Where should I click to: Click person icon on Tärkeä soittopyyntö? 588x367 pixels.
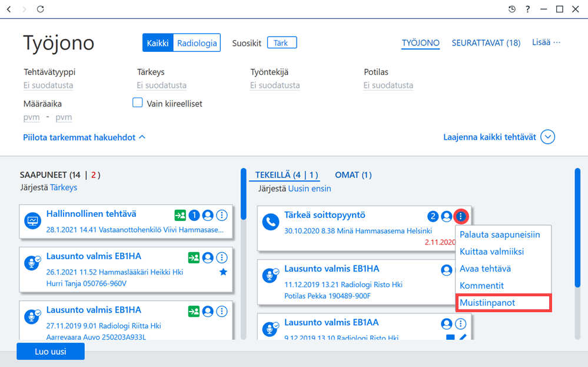(446, 217)
